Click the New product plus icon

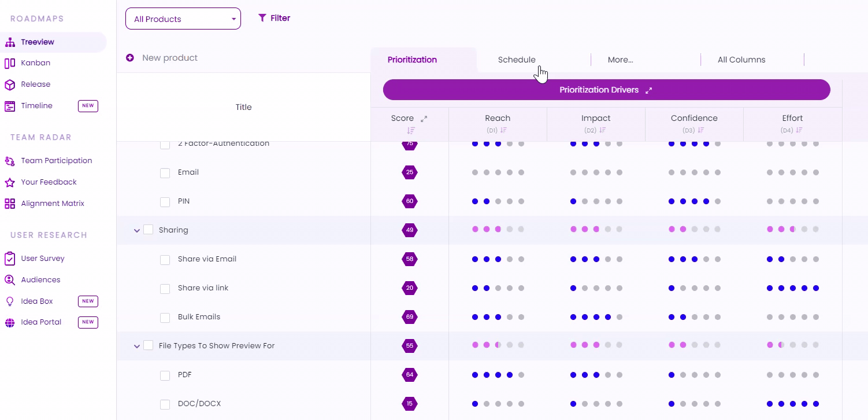(x=130, y=58)
